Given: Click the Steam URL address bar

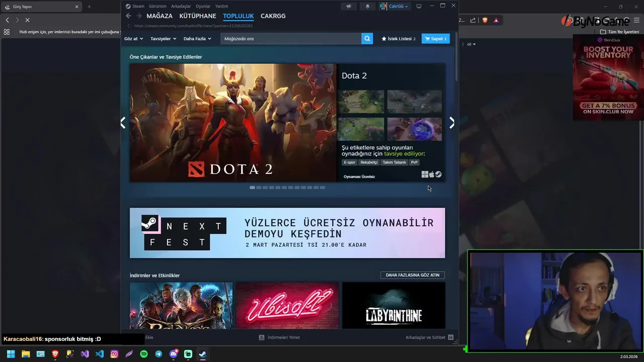Looking at the screenshot, I should [193, 26].
